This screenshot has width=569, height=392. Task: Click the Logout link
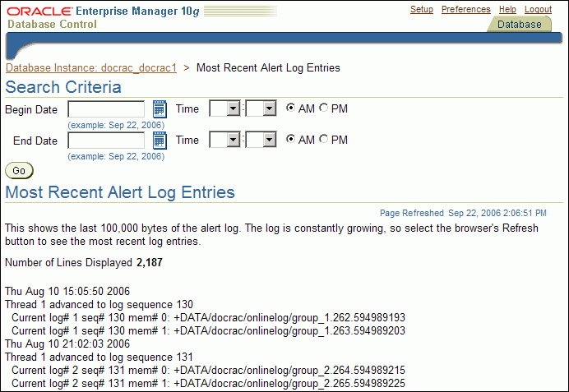pos(539,10)
